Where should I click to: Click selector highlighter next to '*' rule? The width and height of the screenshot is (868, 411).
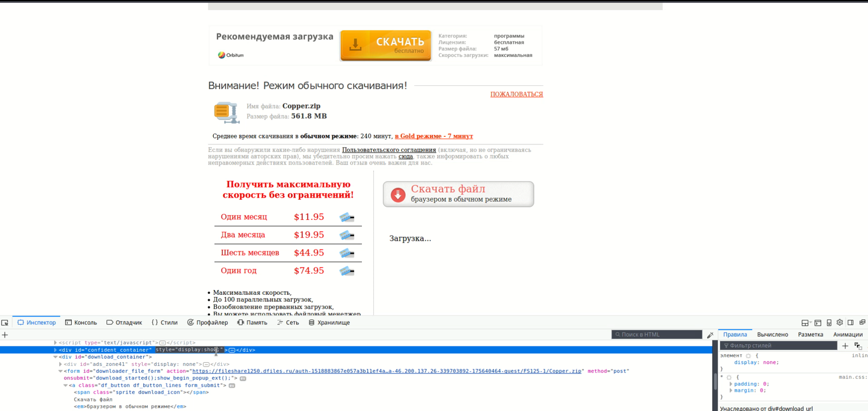729,377
